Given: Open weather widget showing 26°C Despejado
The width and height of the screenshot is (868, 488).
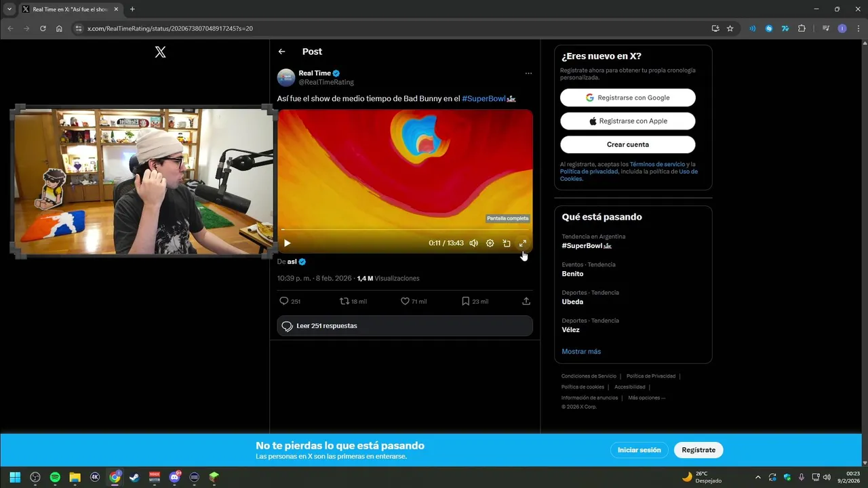Looking at the screenshot, I should click(702, 477).
